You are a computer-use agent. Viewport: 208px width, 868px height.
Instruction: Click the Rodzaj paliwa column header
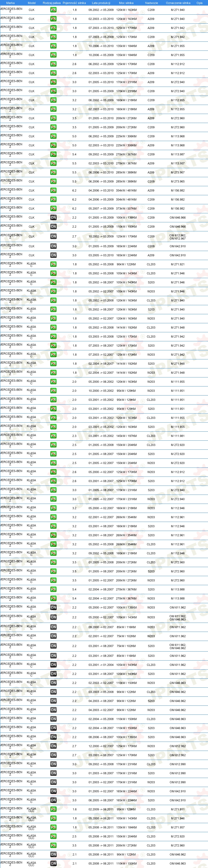click(52, 3)
